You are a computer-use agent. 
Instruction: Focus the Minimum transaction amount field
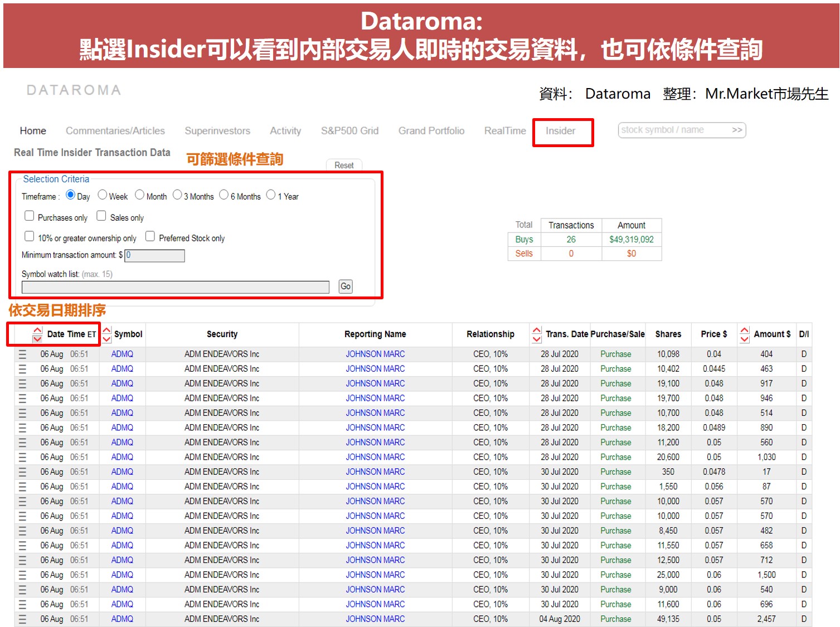click(154, 256)
